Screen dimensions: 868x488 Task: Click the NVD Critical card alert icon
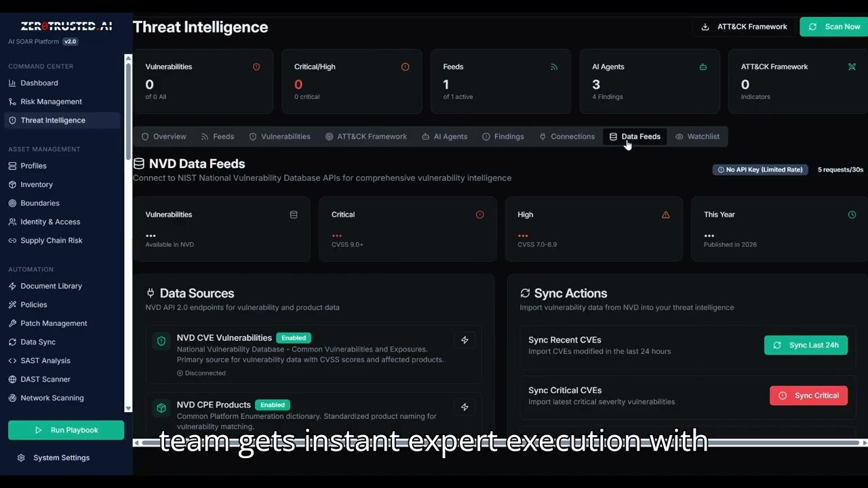(x=480, y=215)
